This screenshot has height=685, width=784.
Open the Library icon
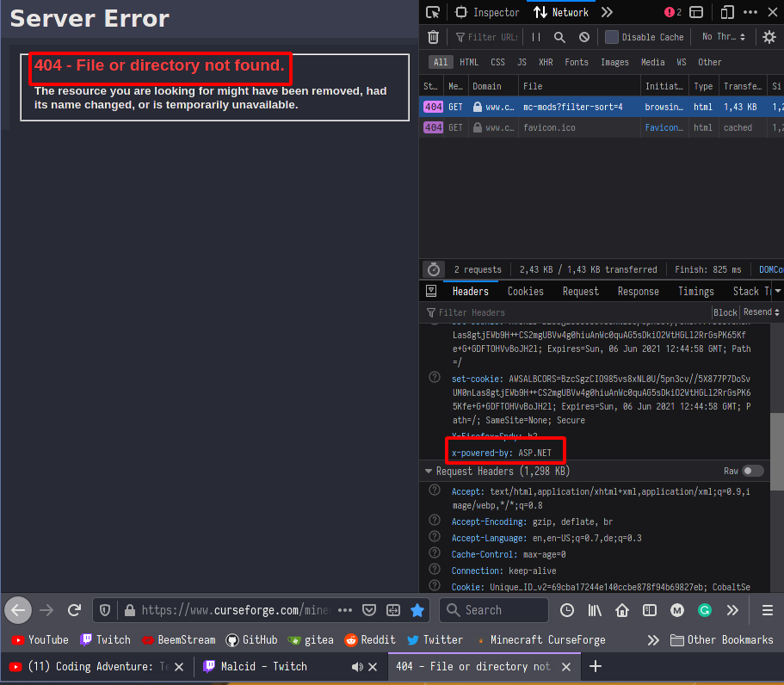[595, 610]
